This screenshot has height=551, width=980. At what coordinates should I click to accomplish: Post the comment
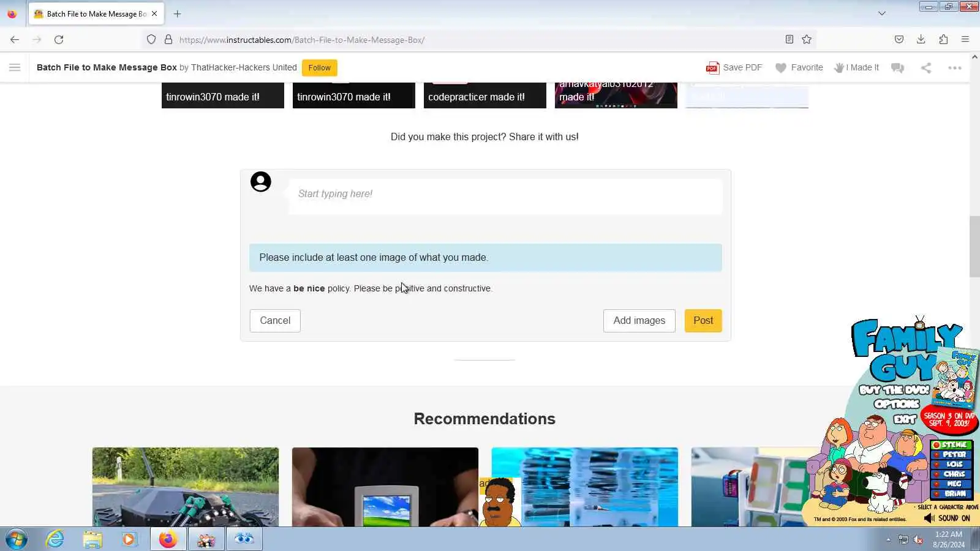click(703, 321)
